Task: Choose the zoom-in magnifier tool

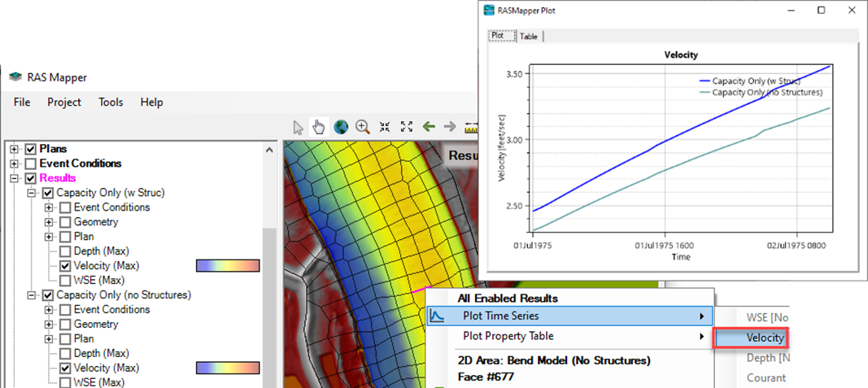Action: pos(363,128)
